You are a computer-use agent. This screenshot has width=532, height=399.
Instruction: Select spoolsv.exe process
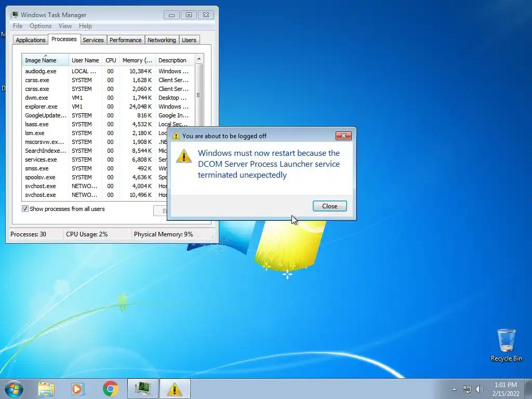(95, 177)
